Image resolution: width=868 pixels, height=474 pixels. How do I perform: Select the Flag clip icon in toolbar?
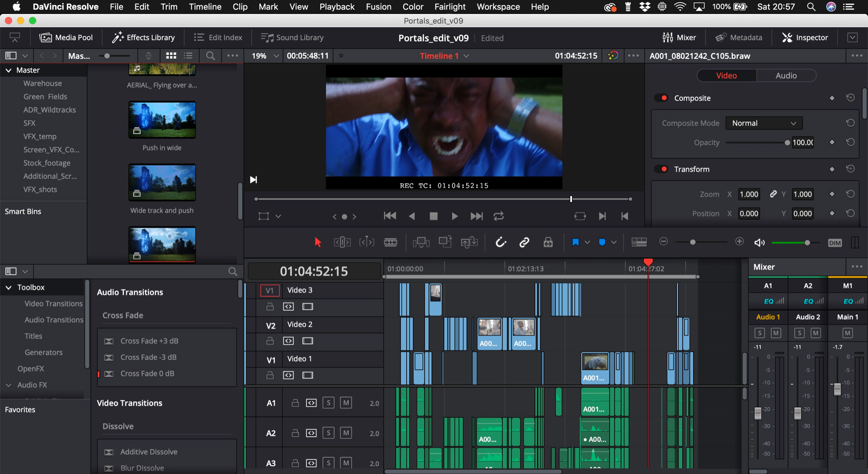[x=575, y=242]
